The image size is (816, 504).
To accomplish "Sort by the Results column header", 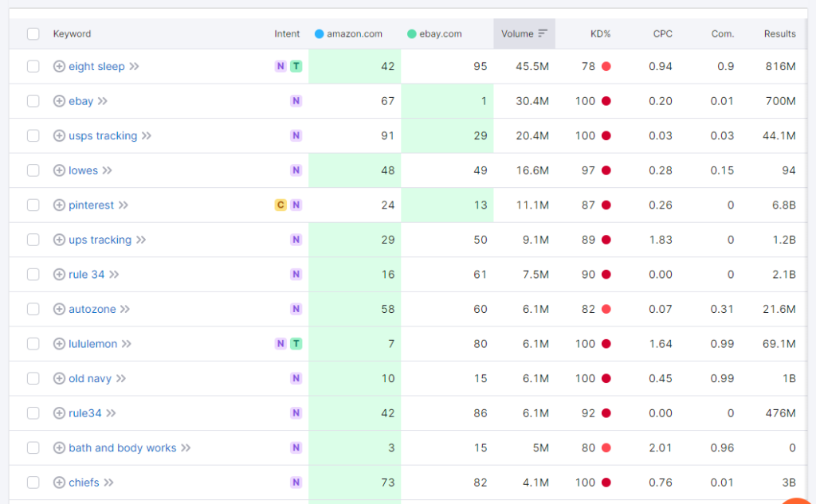I will point(779,33).
